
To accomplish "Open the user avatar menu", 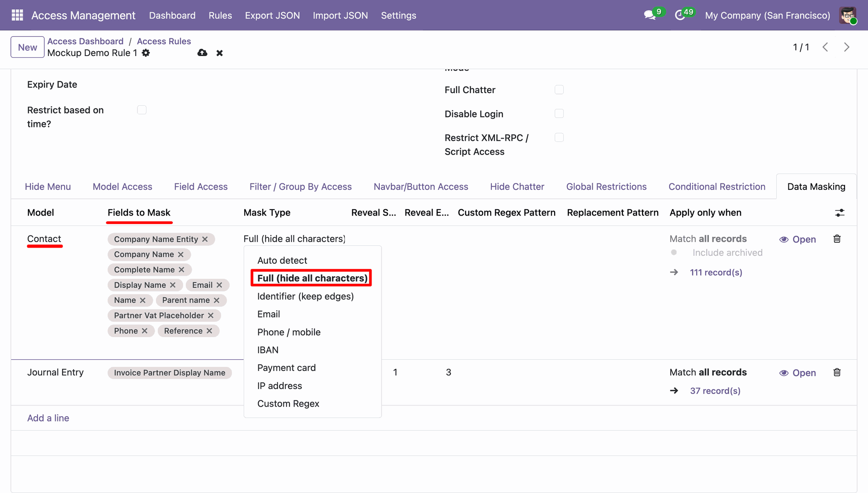I will coord(848,15).
